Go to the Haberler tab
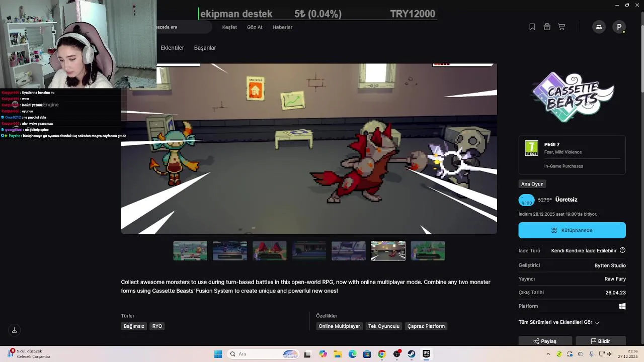Viewport: 644px width, 362px height. 282,27
